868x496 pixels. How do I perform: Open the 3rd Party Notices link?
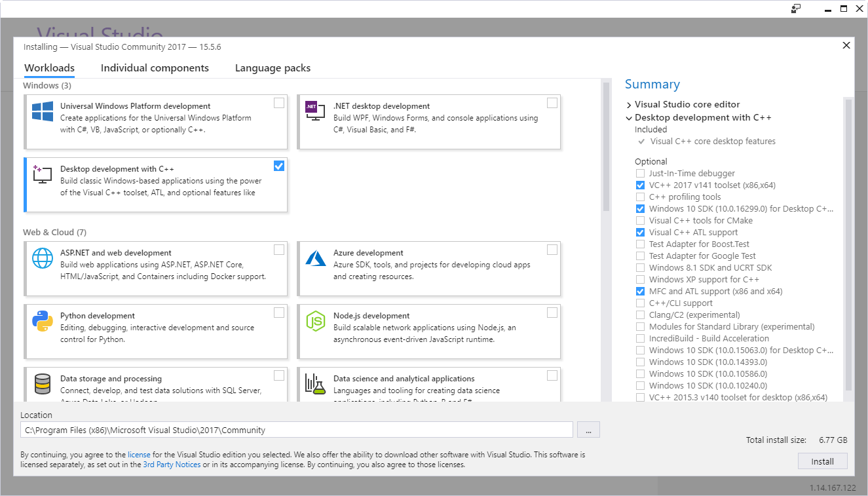pos(172,465)
